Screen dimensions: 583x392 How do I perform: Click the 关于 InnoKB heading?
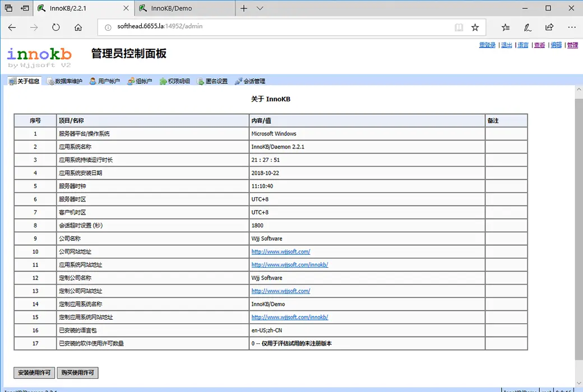(x=271, y=99)
